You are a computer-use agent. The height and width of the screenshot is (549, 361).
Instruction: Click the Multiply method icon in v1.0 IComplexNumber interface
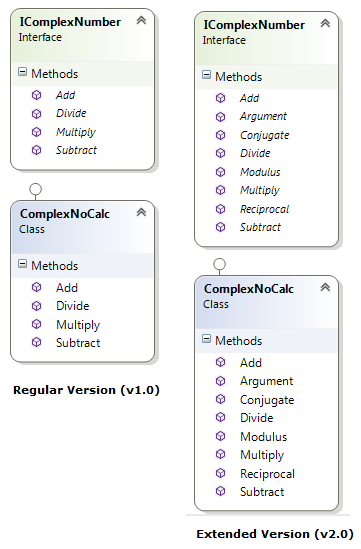(x=36, y=132)
